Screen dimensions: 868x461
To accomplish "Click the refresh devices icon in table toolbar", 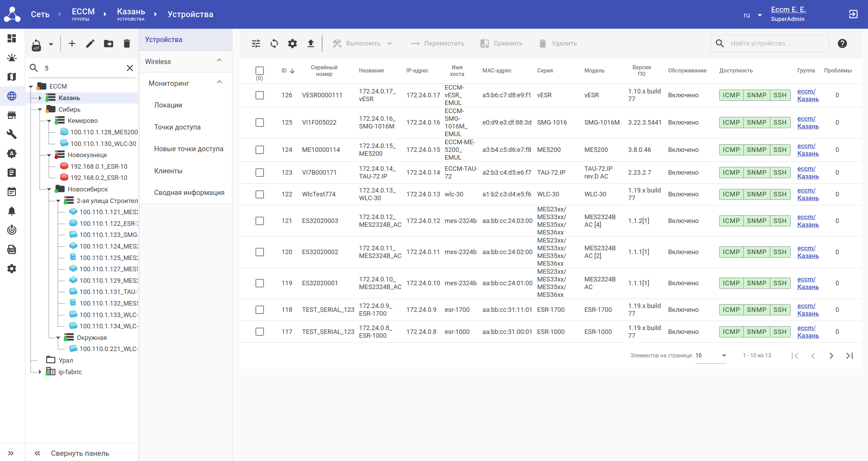I will (274, 43).
